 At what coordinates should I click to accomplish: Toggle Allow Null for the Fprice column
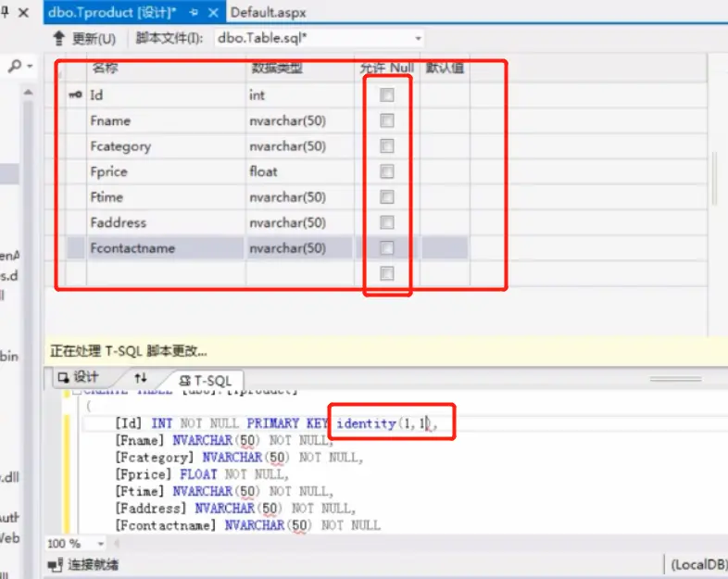point(387,171)
